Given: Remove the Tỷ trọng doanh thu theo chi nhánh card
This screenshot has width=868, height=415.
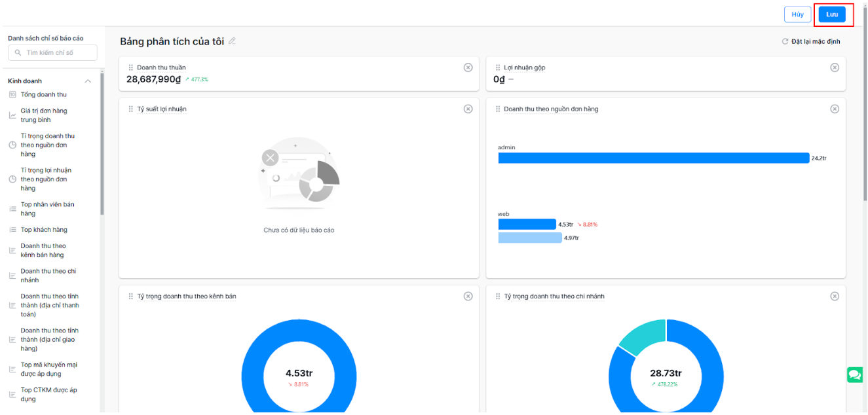Looking at the screenshot, I should (x=835, y=297).
